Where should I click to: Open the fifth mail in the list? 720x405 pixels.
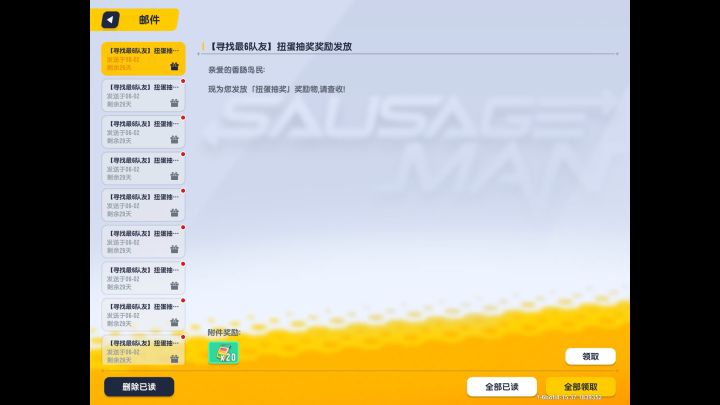coord(143,205)
